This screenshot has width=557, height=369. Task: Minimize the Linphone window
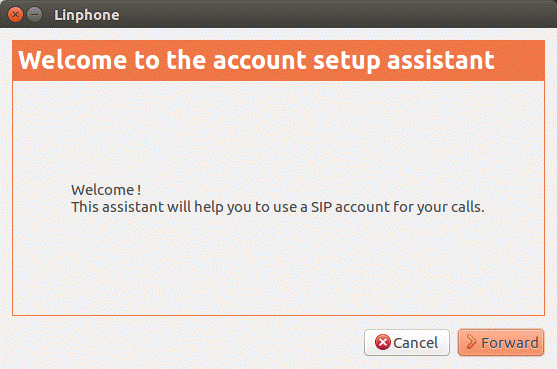(34, 15)
